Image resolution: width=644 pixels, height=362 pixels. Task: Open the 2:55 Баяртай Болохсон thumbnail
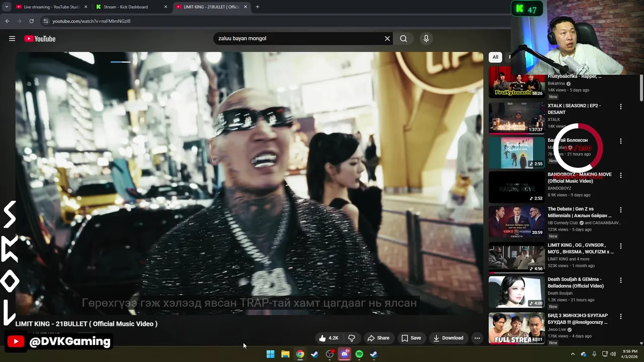coord(517,153)
